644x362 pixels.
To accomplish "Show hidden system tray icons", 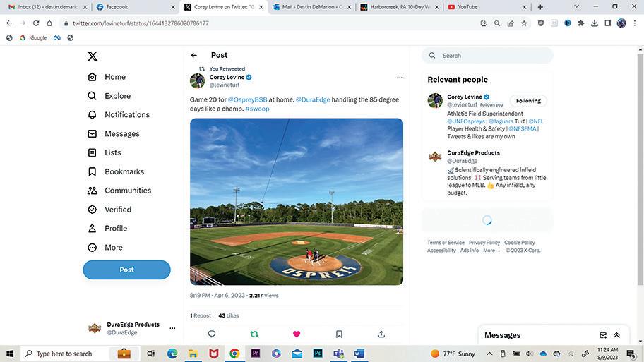I will pos(489,354).
